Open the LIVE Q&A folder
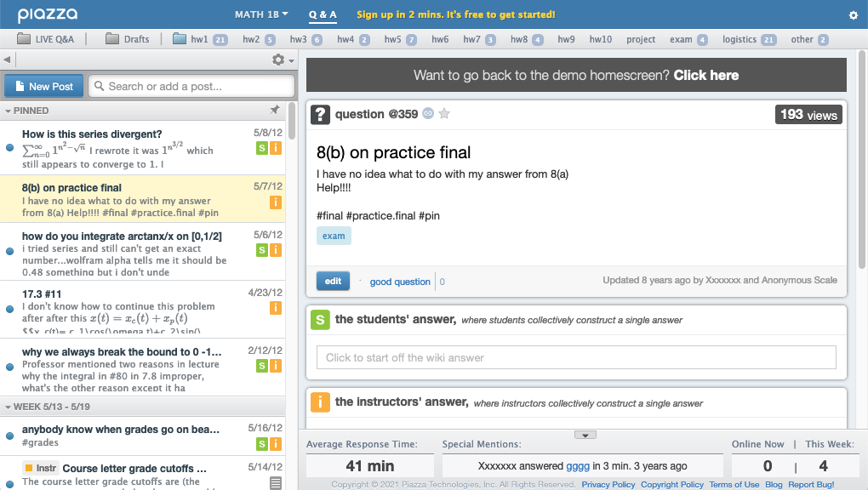Screen dimensions: 868x490 [45, 39]
